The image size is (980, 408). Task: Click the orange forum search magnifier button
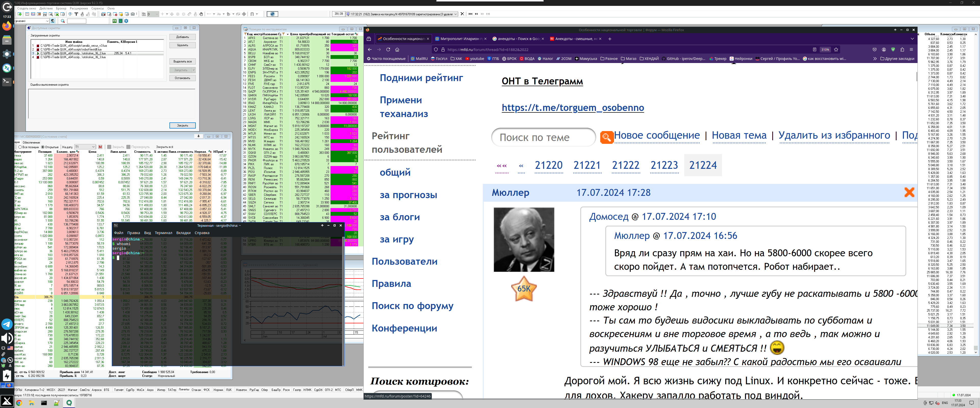[x=606, y=137]
